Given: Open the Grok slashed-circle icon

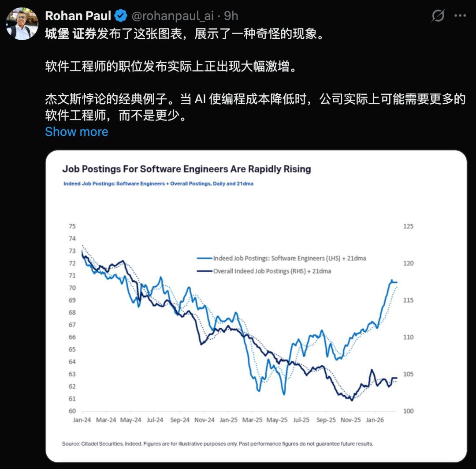Looking at the screenshot, I should (x=438, y=16).
